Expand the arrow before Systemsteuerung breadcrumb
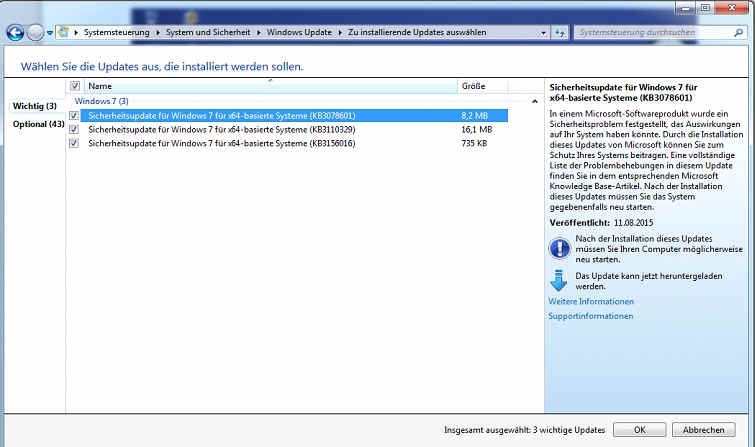The width and height of the screenshot is (755, 447). [x=76, y=33]
